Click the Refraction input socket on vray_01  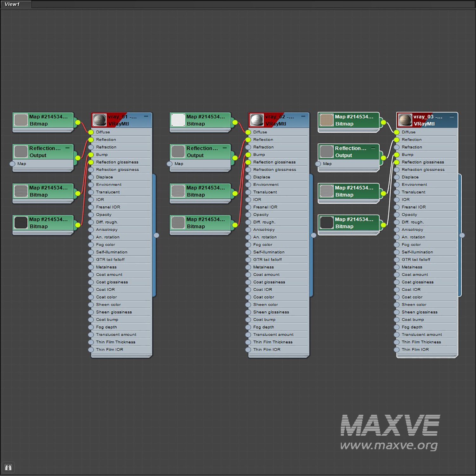[91, 147]
